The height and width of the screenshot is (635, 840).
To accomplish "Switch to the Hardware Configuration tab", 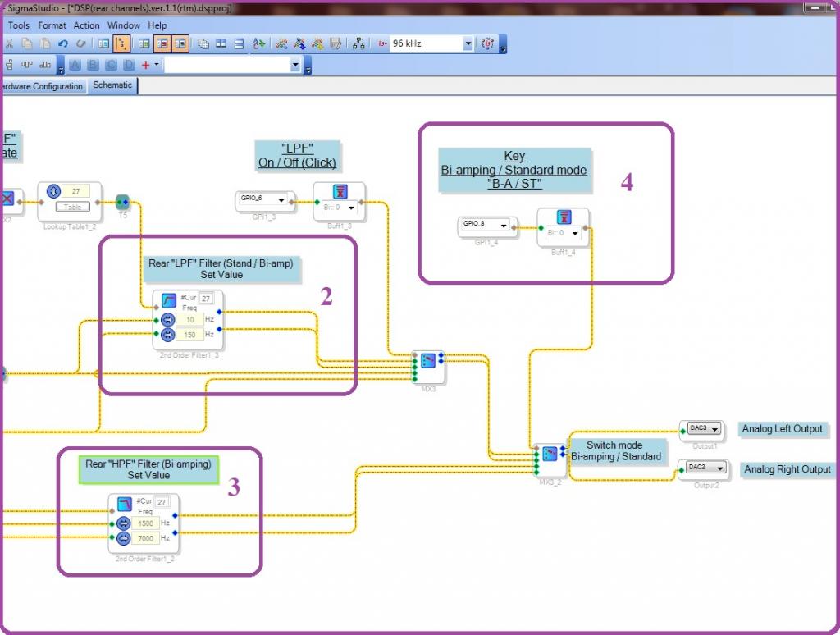I will coord(42,86).
